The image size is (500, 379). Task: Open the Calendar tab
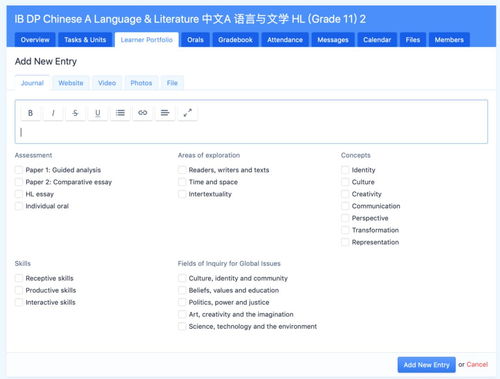377,40
